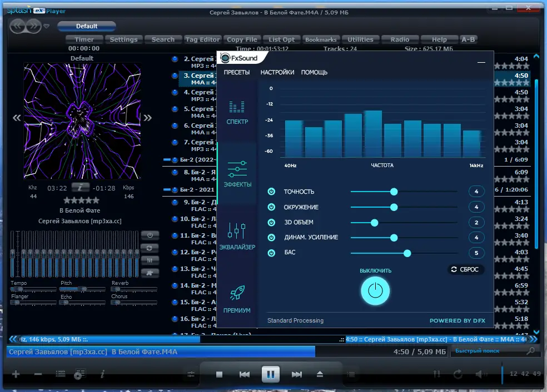This screenshot has height=392, width=547.
Task: Click the five-star rating under the visualization
Action: point(81,200)
